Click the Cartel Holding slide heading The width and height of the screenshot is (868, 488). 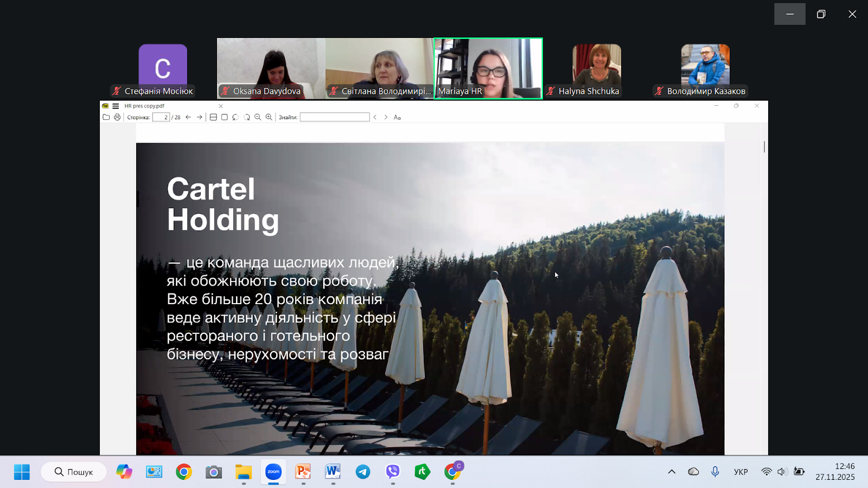coord(223,204)
